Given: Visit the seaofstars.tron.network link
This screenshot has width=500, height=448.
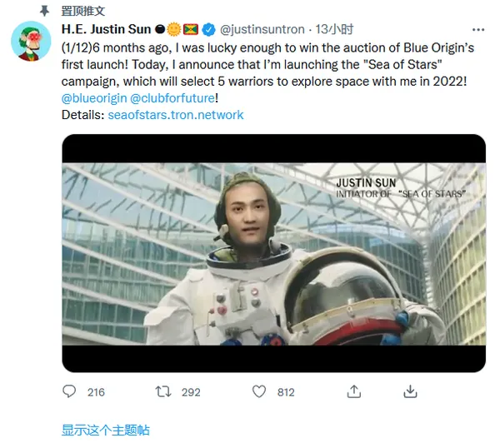Looking at the screenshot, I should pyautogui.click(x=176, y=114).
